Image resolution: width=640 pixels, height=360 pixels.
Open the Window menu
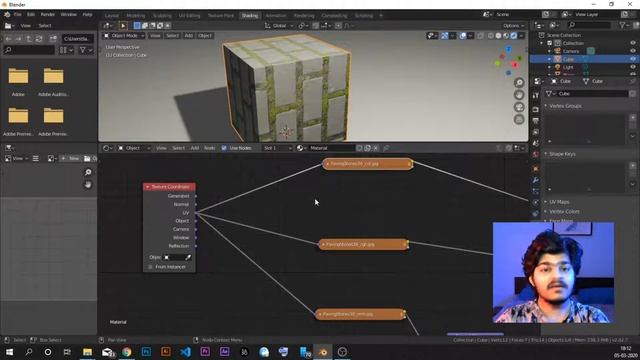click(x=69, y=14)
